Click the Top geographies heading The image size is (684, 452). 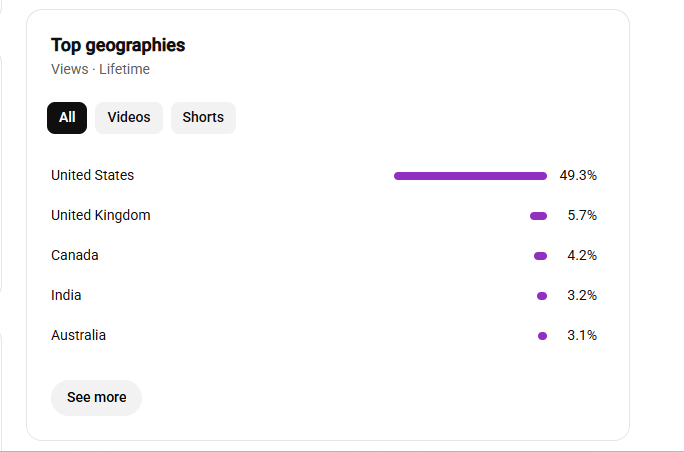[118, 45]
